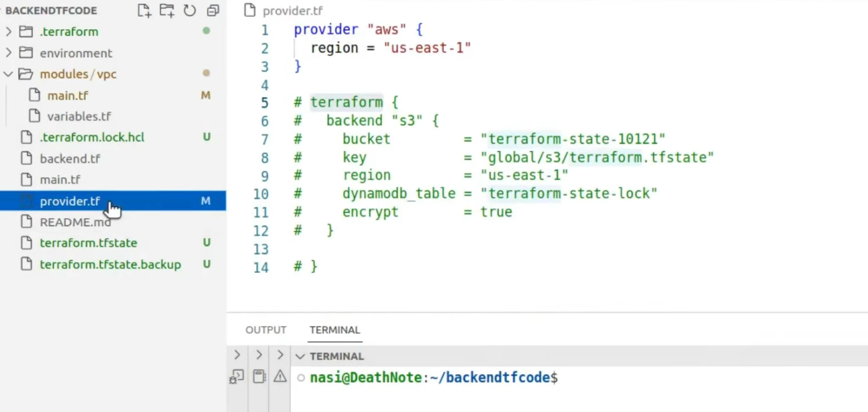
Task: Click the "us-east-1" region value on line 2
Action: 427,48
